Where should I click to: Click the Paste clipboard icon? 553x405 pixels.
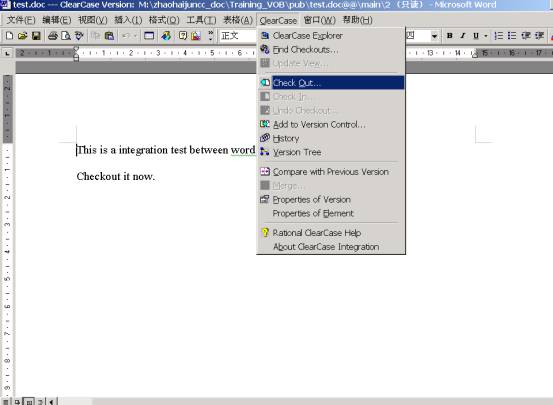pos(109,36)
